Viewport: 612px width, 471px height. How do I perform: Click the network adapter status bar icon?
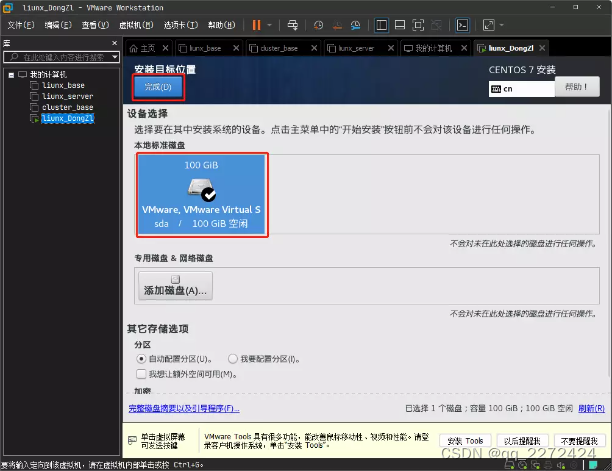[535, 465]
